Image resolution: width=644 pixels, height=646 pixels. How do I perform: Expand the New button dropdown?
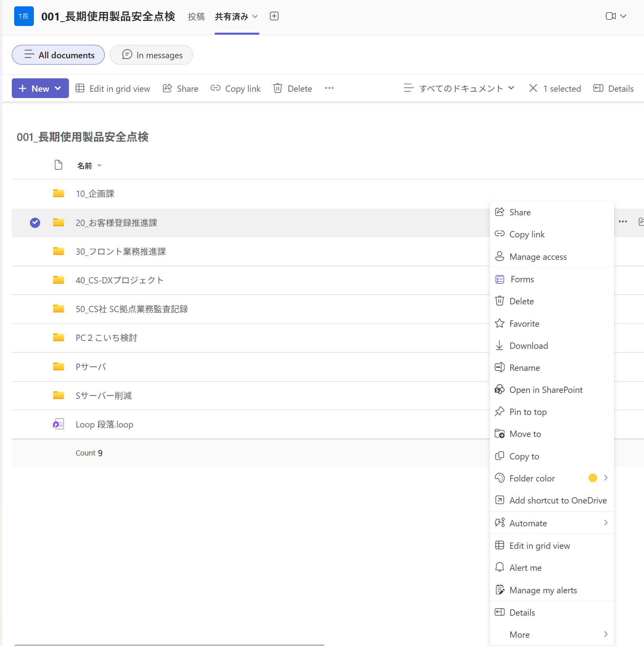click(58, 88)
